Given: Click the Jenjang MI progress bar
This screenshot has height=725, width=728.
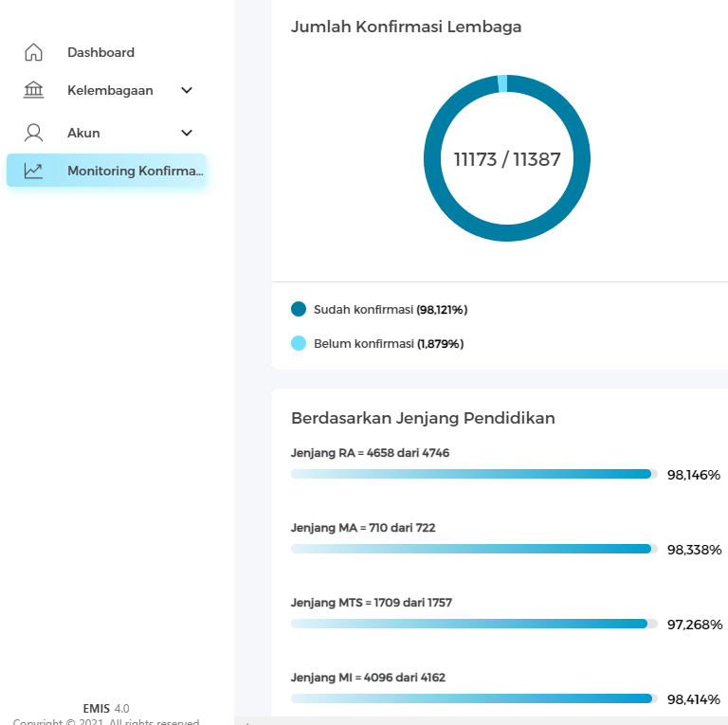Looking at the screenshot, I should pos(474,698).
